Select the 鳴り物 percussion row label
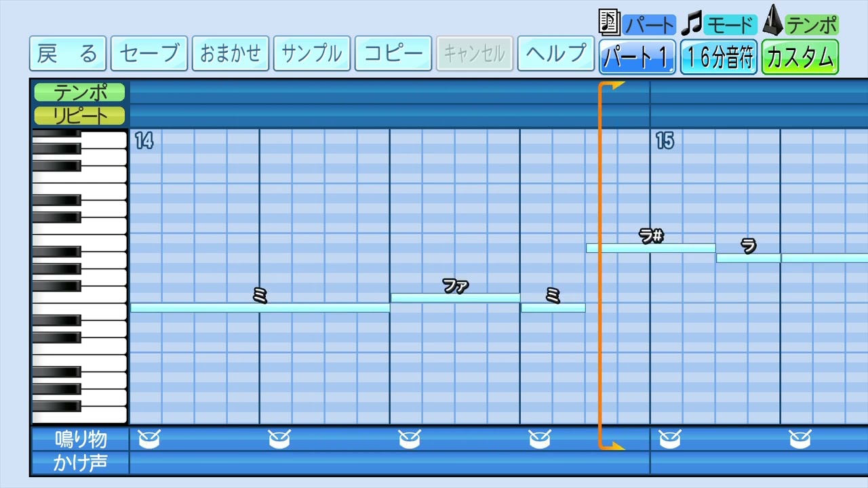Image resolution: width=868 pixels, height=488 pixels. pyautogui.click(x=81, y=439)
